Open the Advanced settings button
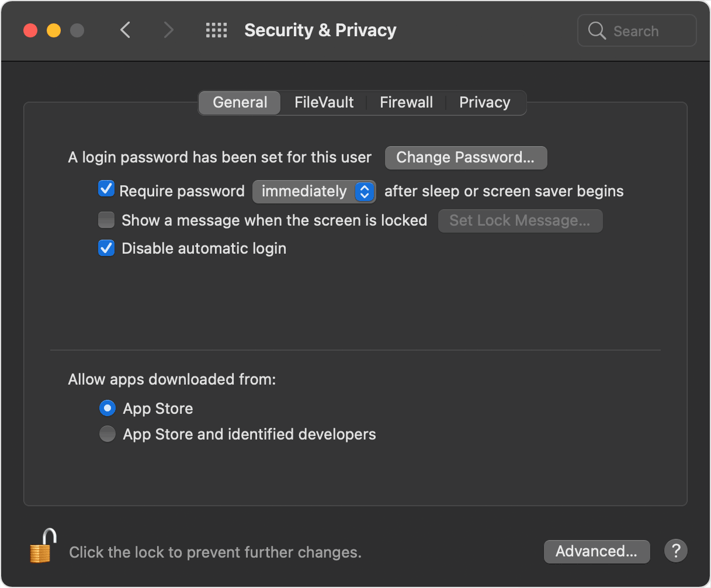Image resolution: width=711 pixels, height=588 pixels. click(596, 551)
